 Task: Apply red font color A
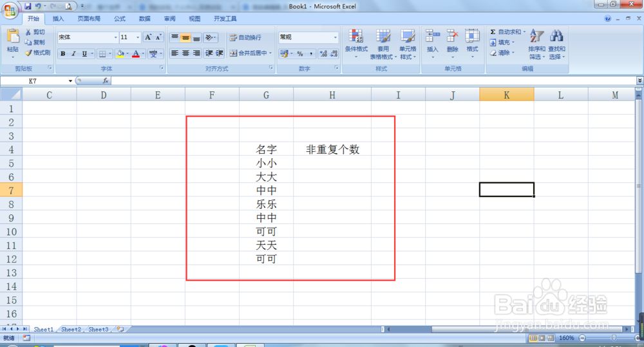[136, 53]
